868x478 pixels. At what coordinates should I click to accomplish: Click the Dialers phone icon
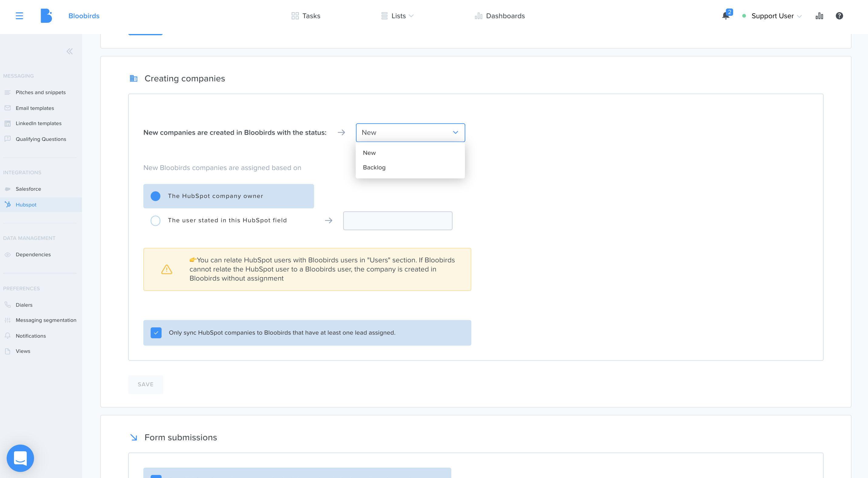point(7,305)
